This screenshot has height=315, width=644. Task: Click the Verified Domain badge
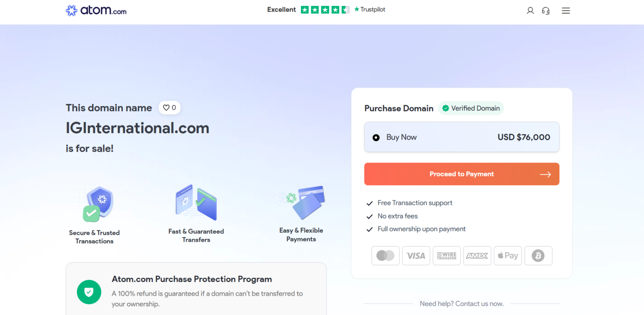[471, 108]
